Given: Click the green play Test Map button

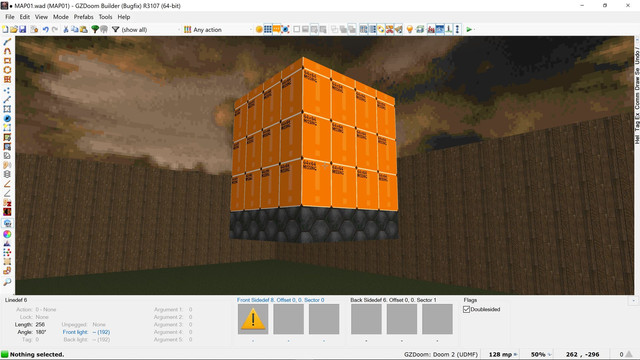Looking at the screenshot, I should 469,29.
